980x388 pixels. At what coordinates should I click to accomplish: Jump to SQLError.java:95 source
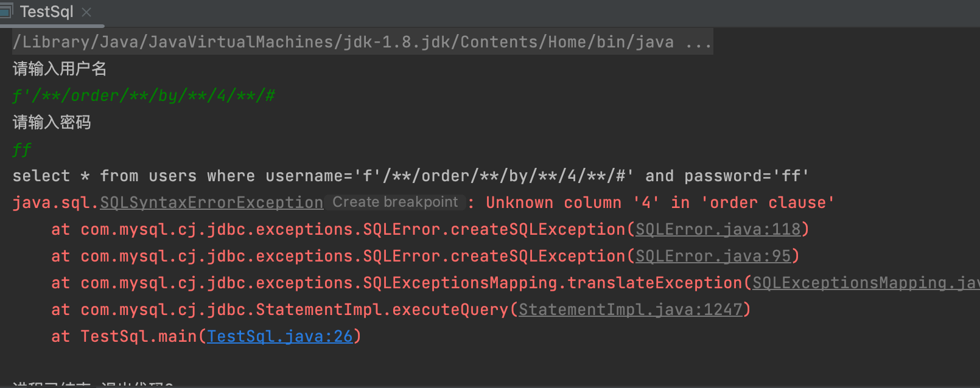[x=713, y=256]
